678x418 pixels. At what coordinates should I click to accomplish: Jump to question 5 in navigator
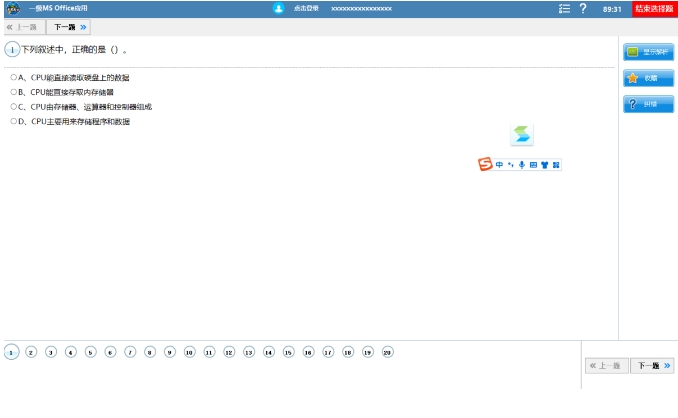click(91, 352)
